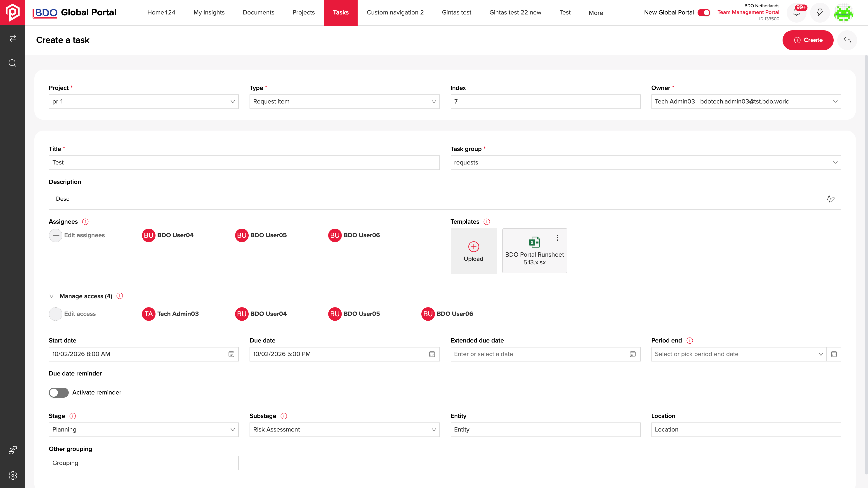Select the Tasks tab
The width and height of the screenshot is (868, 488).
341,12
